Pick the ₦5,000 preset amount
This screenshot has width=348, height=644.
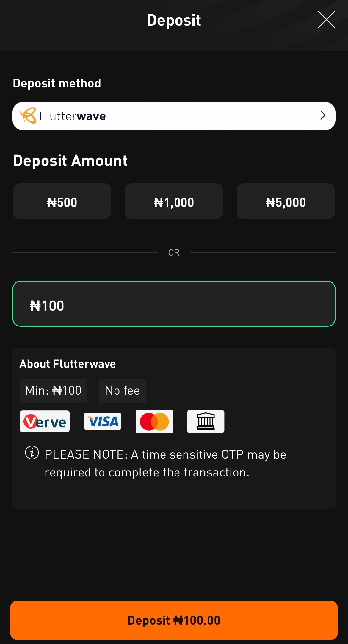(286, 201)
